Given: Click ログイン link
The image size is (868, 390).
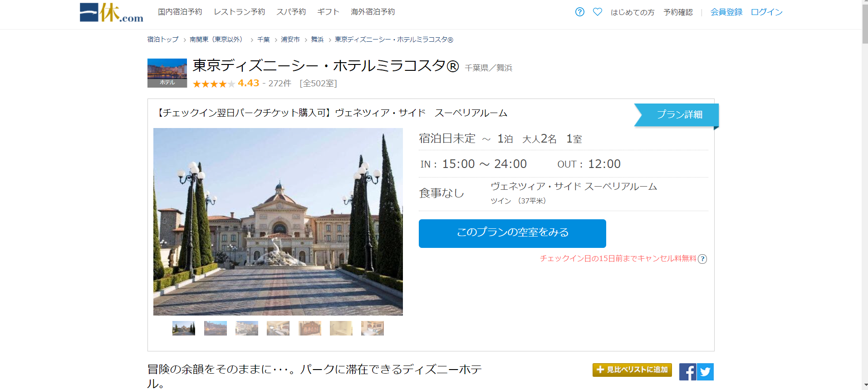Looking at the screenshot, I should [767, 12].
